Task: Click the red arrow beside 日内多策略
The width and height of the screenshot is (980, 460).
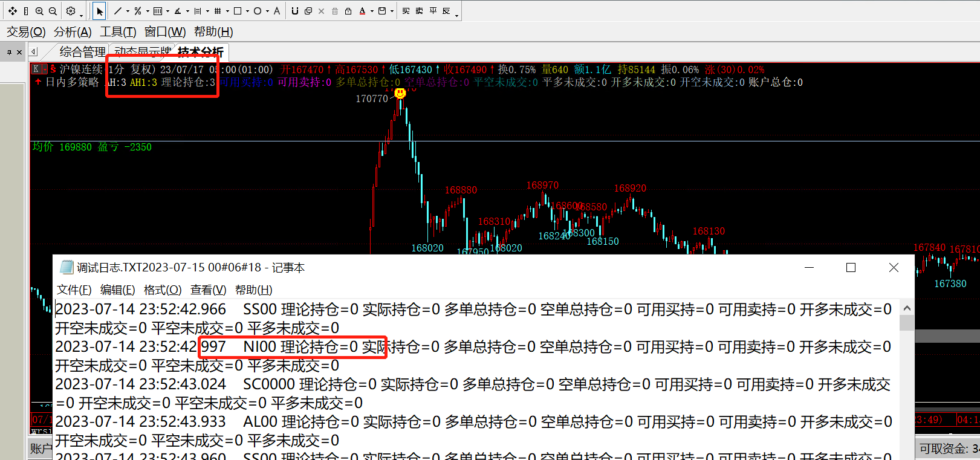Action: 38,82
